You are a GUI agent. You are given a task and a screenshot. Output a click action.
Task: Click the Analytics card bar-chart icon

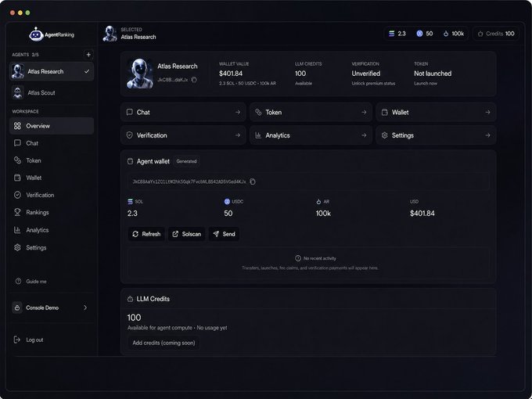pos(258,135)
